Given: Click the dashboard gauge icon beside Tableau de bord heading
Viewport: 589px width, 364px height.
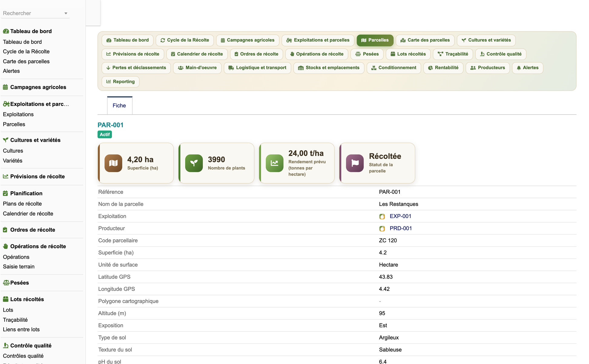Looking at the screenshot, I should click(x=6, y=31).
